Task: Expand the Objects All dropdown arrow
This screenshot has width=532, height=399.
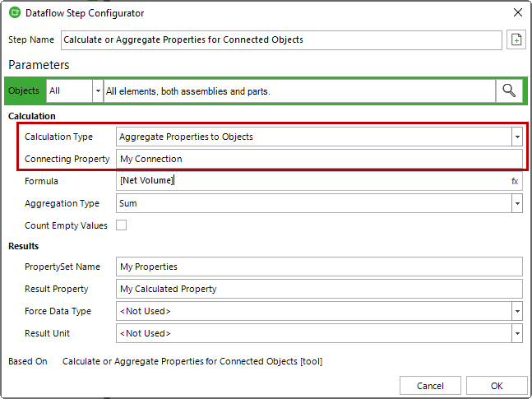Action: coord(98,91)
